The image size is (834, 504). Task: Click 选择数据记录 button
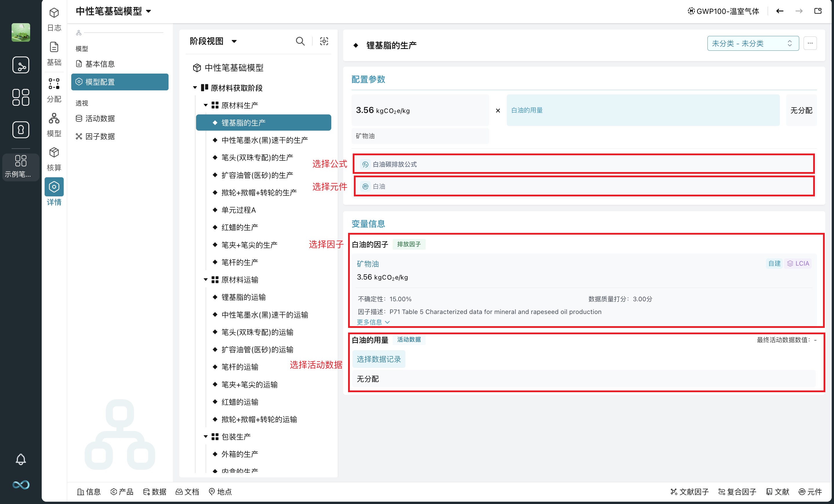tap(378, 359)
